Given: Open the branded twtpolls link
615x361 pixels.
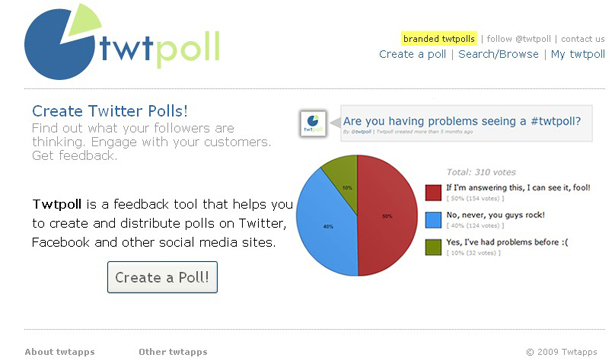Looking at the screenshot, I should coord(439,39).
